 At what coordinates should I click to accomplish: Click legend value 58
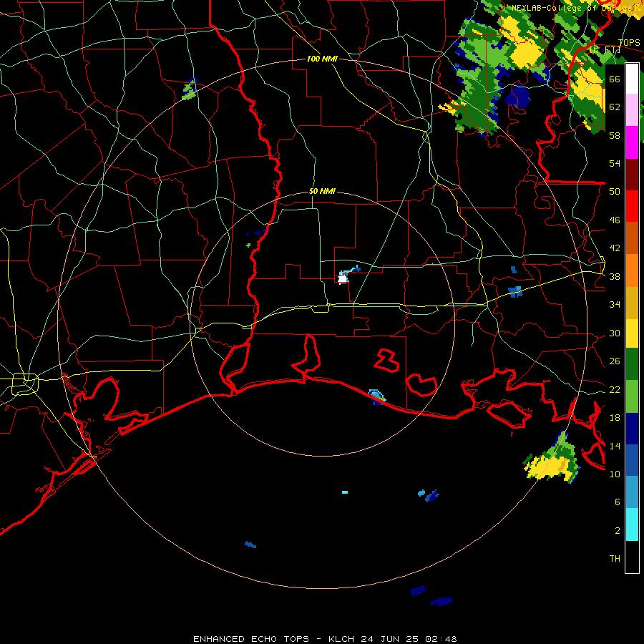615,135
